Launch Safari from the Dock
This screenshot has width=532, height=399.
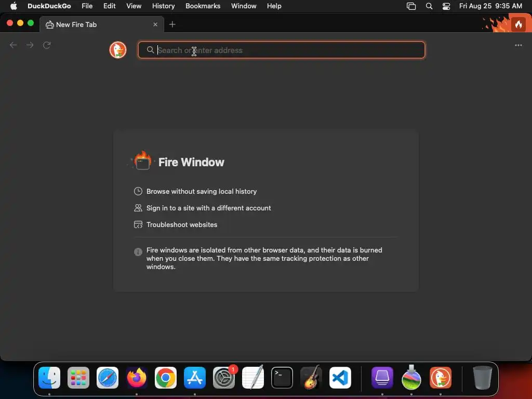click(x=108, y=378)
